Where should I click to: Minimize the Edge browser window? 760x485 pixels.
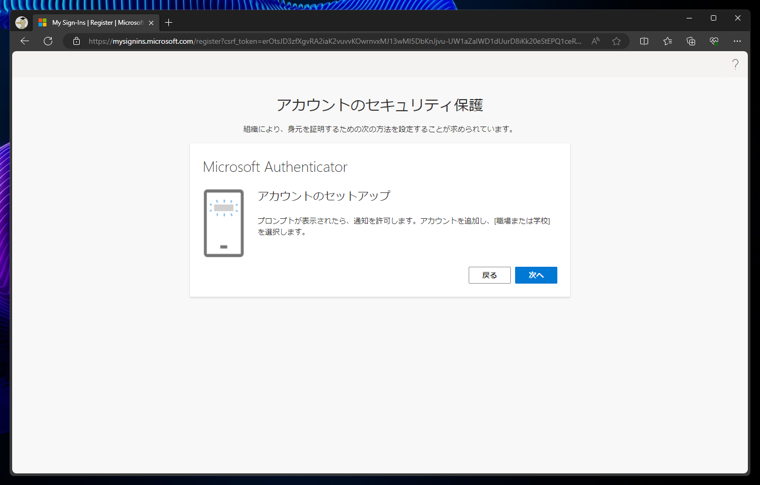(689, 18)
